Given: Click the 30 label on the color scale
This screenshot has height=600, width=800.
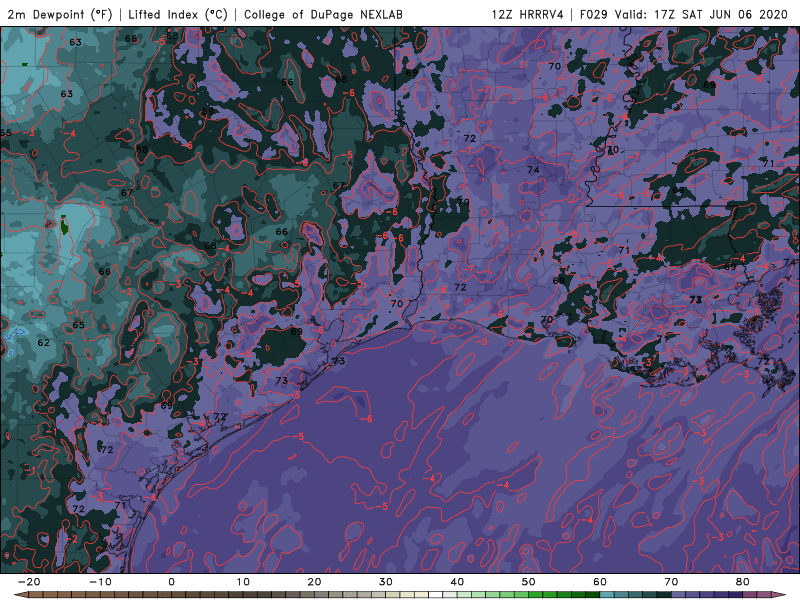Looking at the screenshot, I should tap(386, 582).
